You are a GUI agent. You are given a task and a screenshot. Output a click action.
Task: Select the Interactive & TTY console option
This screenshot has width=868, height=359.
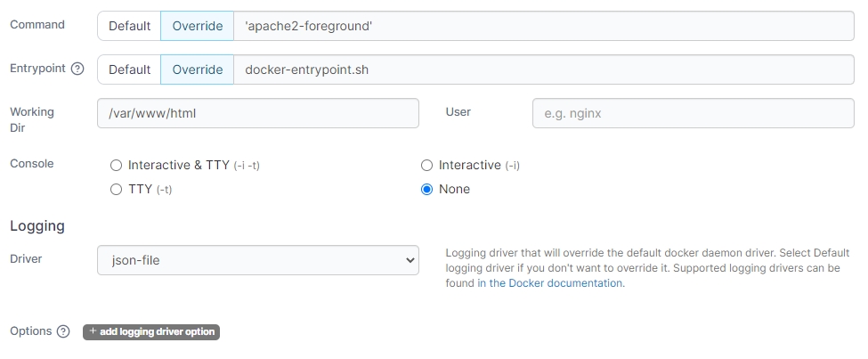[116, 166]
